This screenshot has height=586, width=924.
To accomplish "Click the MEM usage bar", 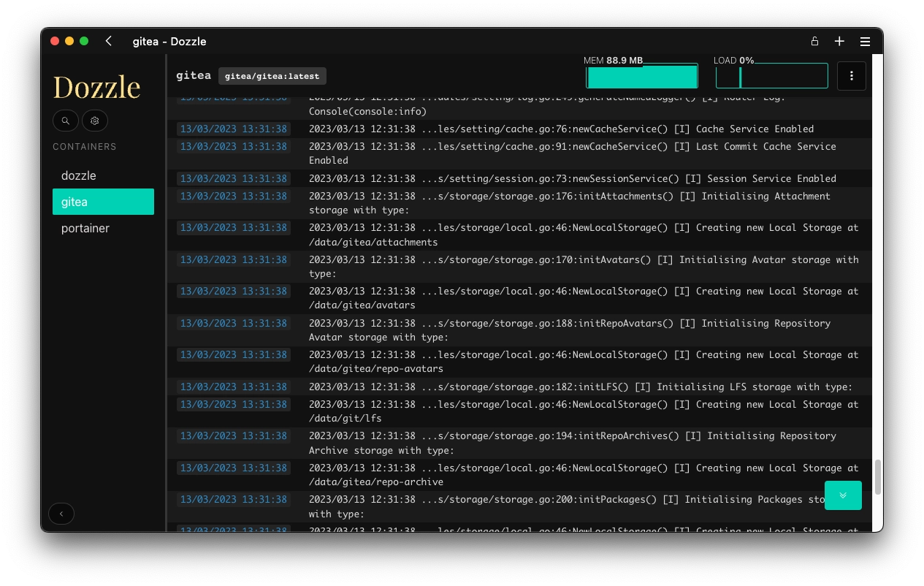I will pos(642,76).
